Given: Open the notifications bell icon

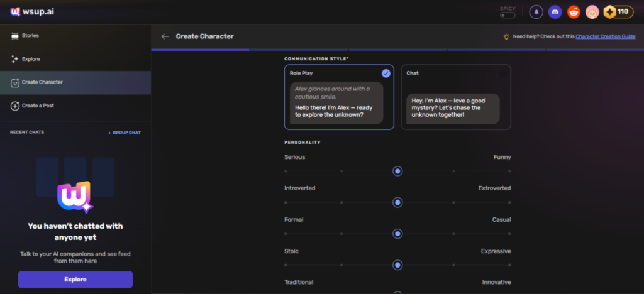Looking at the screenshot, I should point(536,12).
